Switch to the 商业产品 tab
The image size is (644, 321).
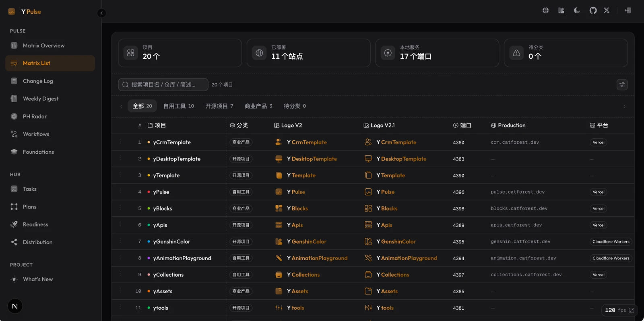pyautogui.click(x=258, y=106)
